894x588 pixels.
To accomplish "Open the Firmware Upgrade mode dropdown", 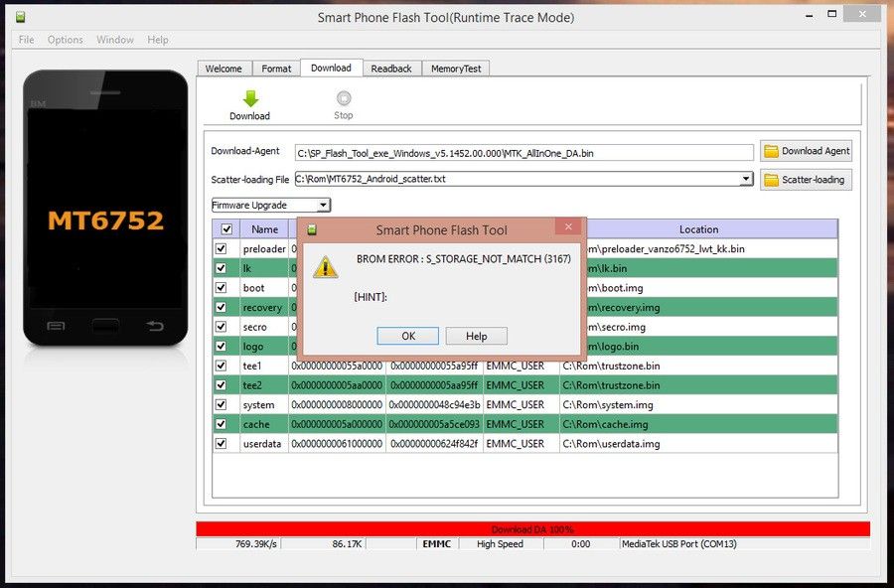I will coord(271,205).
